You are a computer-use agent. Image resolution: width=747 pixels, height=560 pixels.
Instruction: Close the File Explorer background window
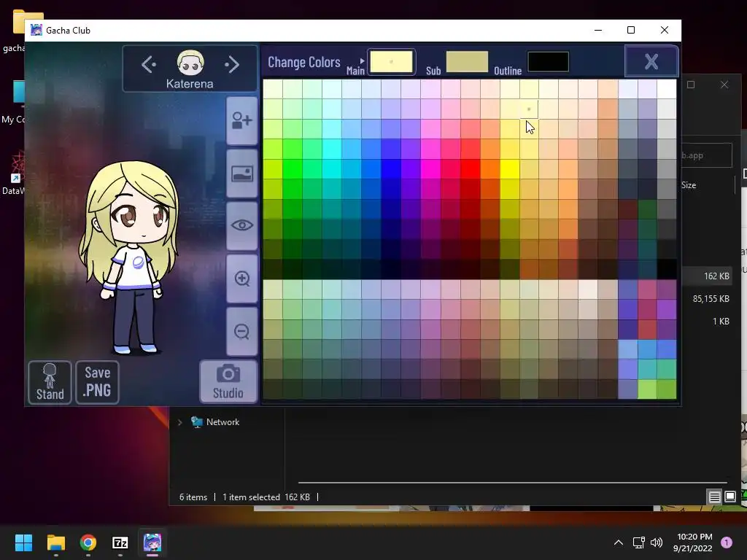pos(724,85)
